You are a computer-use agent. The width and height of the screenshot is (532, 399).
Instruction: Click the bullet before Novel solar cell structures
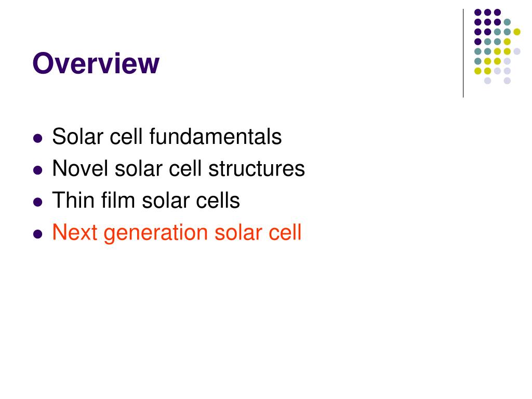tap(37, 170)
